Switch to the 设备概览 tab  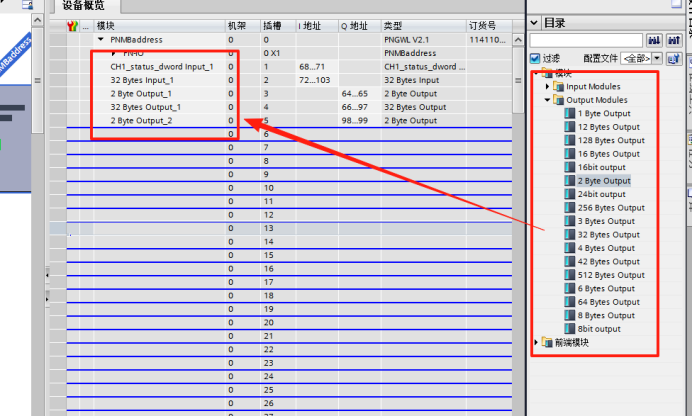(84, 6)
